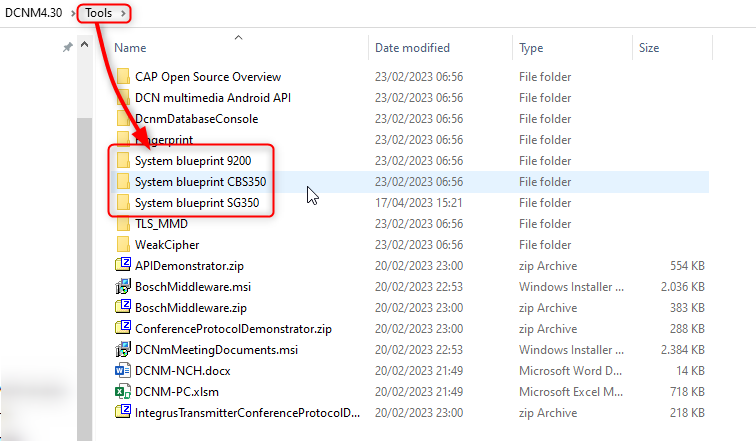Image resolution: width=756 pixels, height=441 pixels.
Task: Click Microsoft Word D... type cell
Action: pos(570,371)
